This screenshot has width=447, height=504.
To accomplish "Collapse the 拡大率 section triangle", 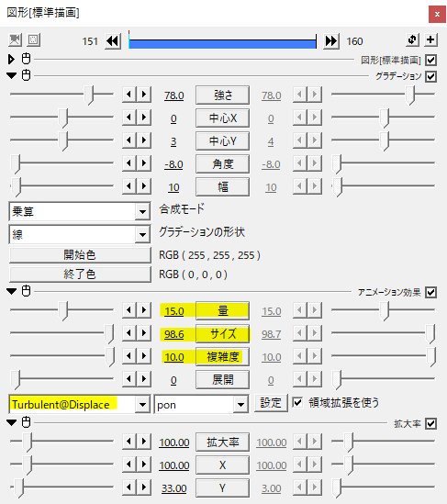I will [12, 422].
